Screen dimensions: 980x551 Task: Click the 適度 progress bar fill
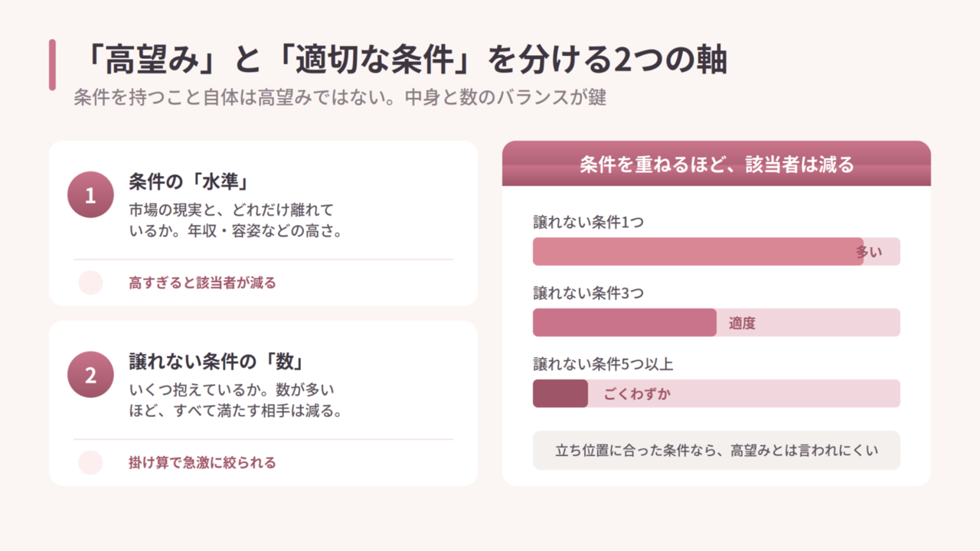(625, 322)
